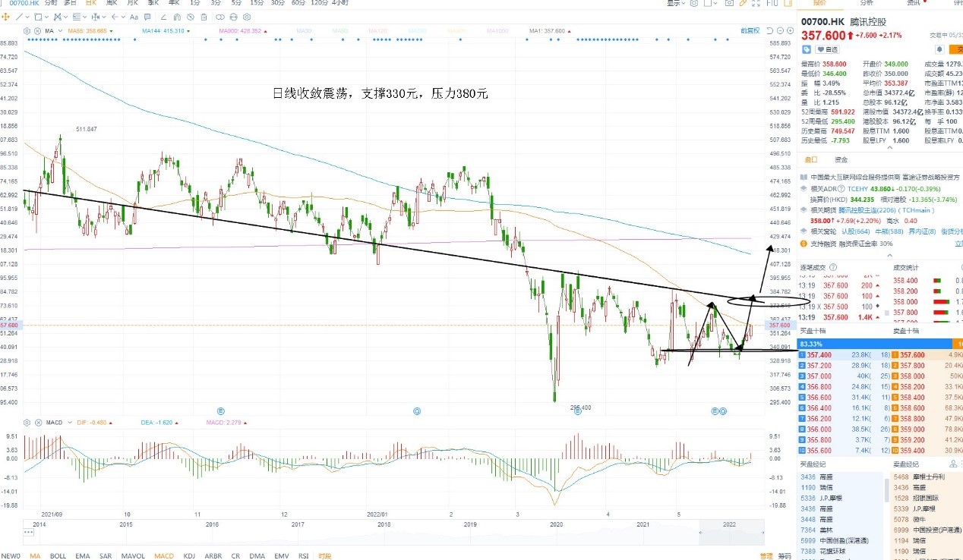Select BOLL indicator
This screenshot has height=560, width=963.
[x=58, y=555]
